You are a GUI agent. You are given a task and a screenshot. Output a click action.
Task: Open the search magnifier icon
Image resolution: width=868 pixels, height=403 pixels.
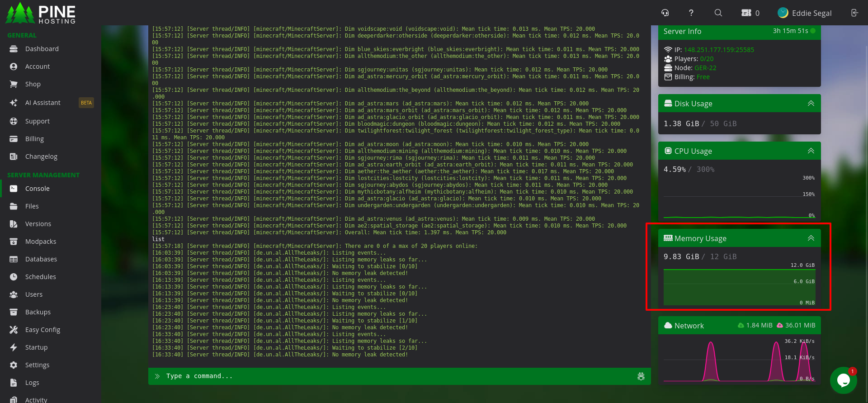(718, 13)
